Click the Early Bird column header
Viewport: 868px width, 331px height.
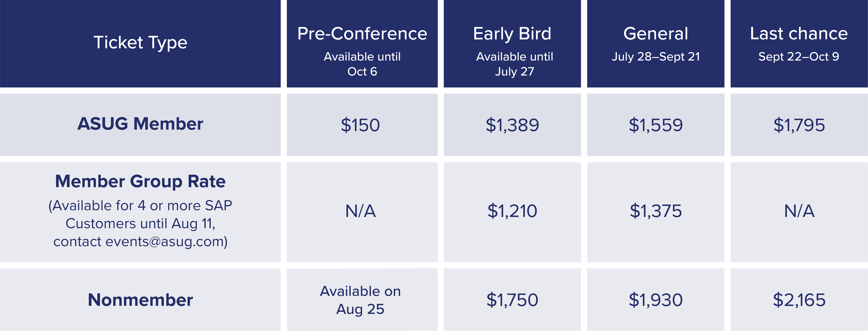pyautogui.click(x=512, y=43)
